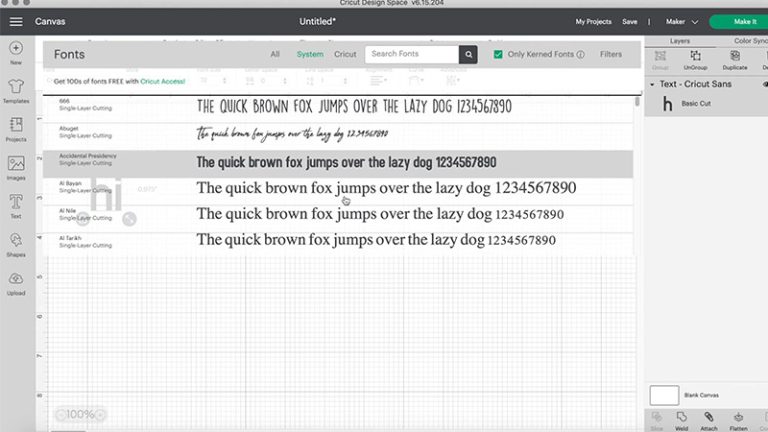Image resolution: width=768 pixels, height=432 pixels.
Task: Open the Maker machine dropdown
Action: (x=681, y=22)
